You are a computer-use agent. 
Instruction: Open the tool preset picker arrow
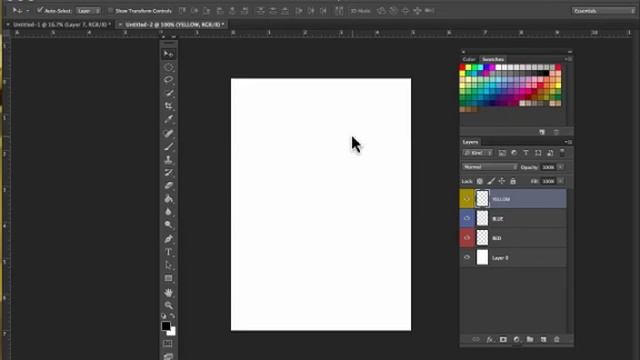click(28, 11)
